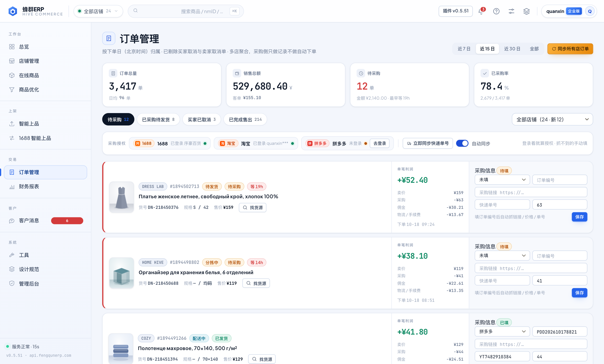Open 1688 智能上品 sidebar item

[x=45, y=138]
